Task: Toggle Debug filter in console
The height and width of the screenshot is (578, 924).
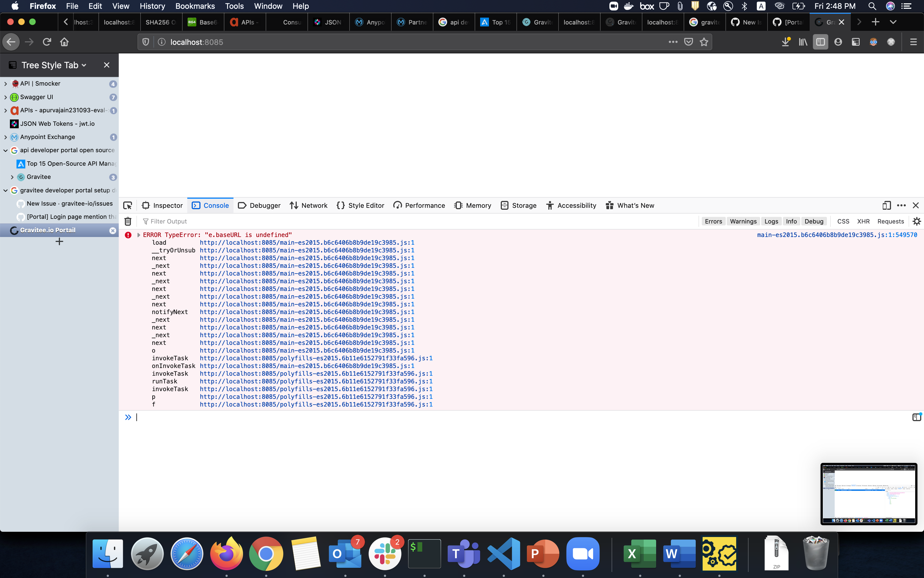Action: coord(814,221)
